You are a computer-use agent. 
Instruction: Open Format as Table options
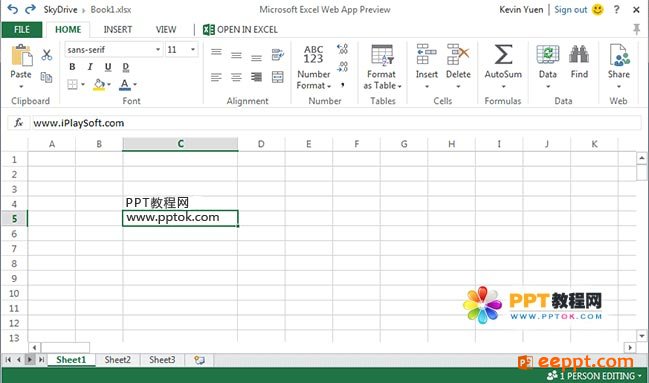click(x=382, y=67)
